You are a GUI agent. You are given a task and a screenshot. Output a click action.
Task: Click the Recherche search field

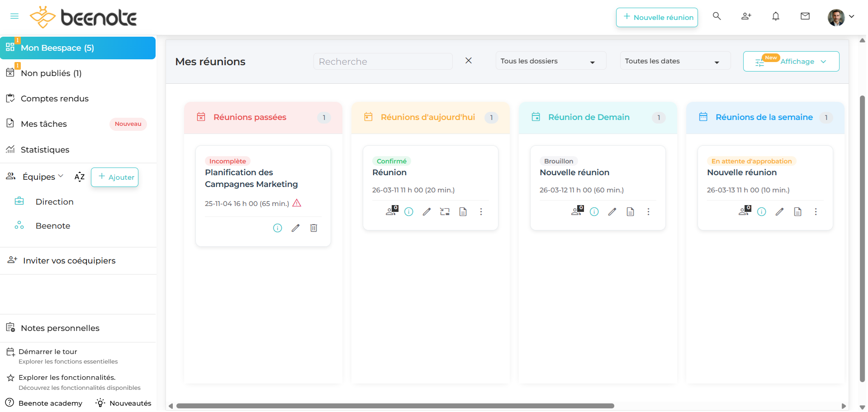pos(383,62)
